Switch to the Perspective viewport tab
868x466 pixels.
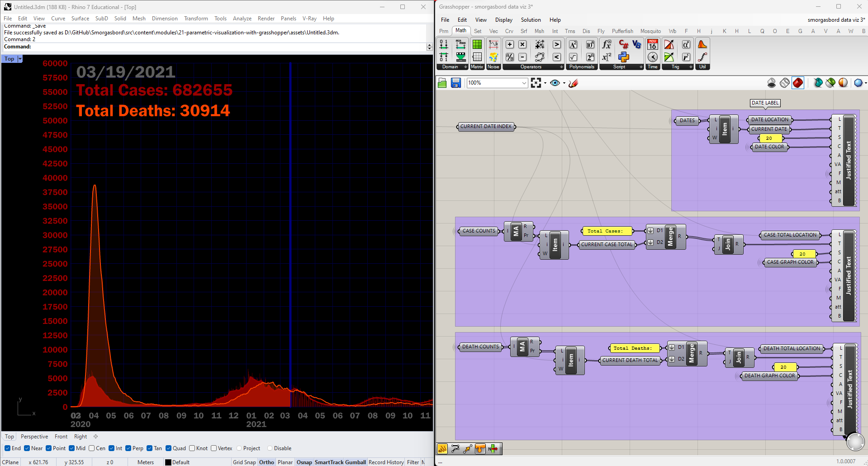tap(34, 437)
